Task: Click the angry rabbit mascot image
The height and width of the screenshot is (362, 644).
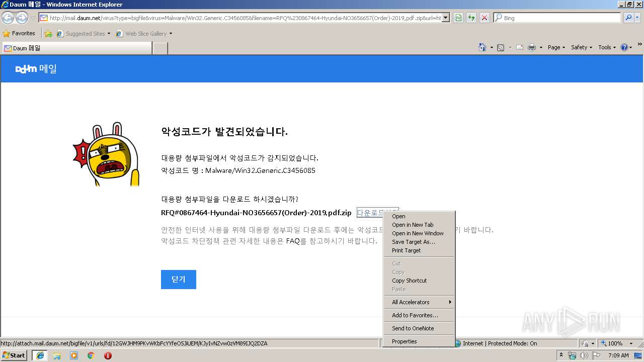Action: (106, 154)
